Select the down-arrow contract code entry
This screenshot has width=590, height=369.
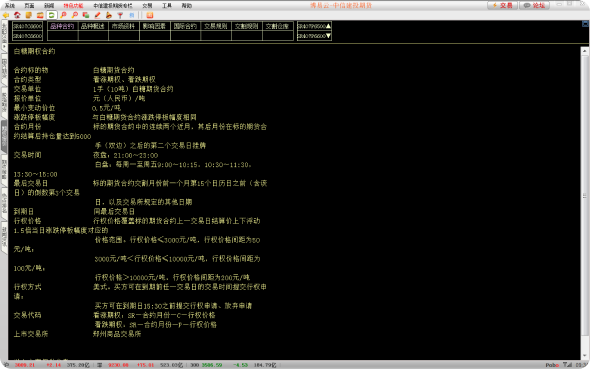(x=314, y=36)
